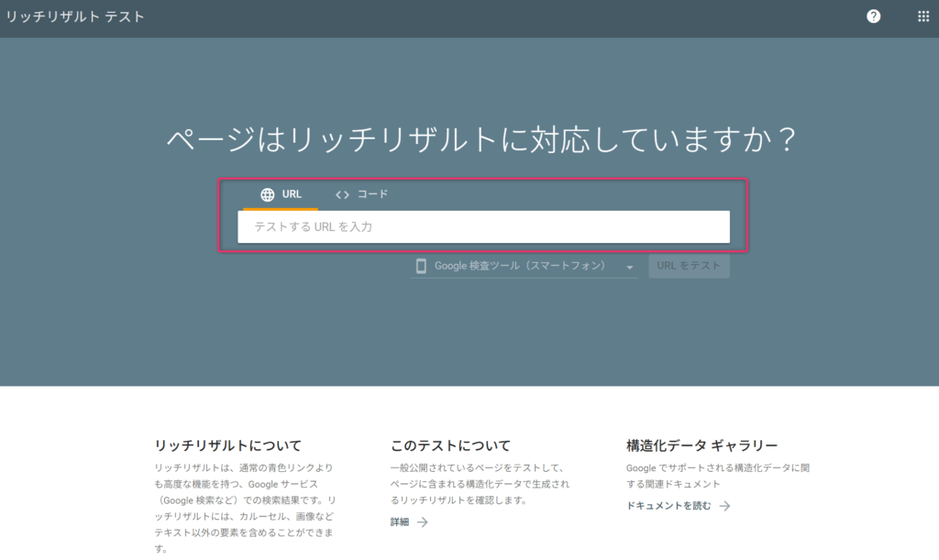This screenshot has width=939, height=560.
Task: Click the 構造化データ ギャラリー heading
Action: click(701, 445)
